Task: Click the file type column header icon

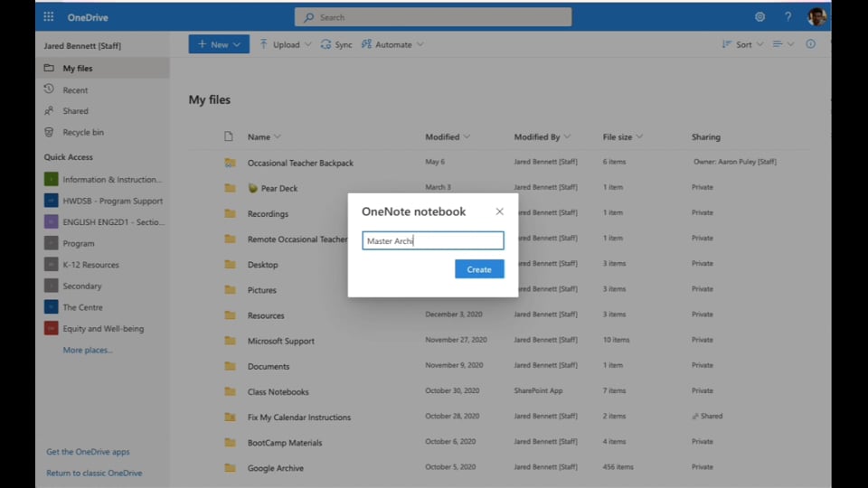Action: pyautogui.click(x=229, y=136)
